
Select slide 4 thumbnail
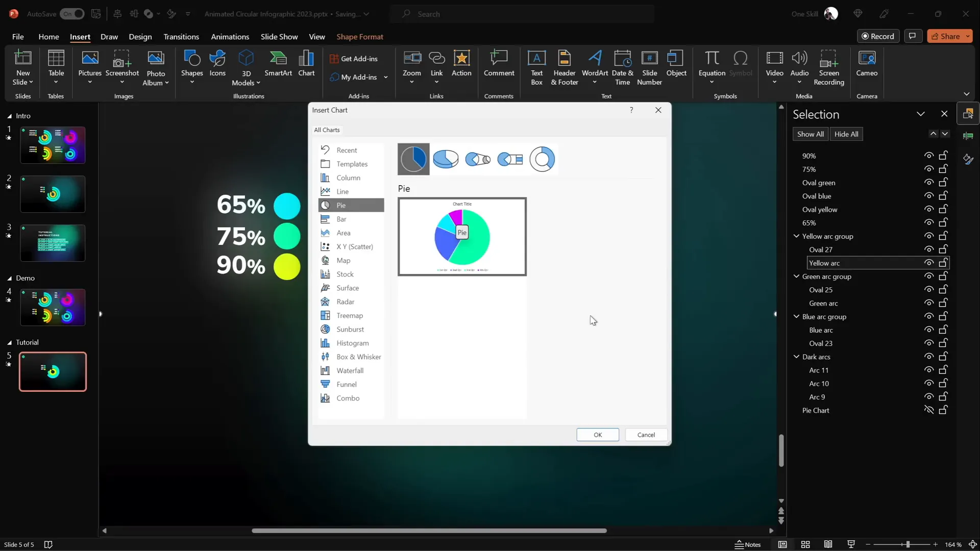pos(53,307)
